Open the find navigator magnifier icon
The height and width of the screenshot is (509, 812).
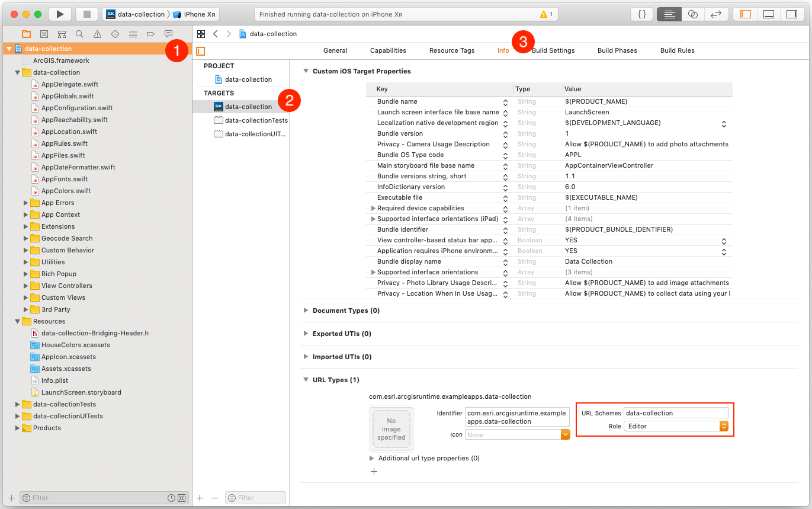(79, 34)
